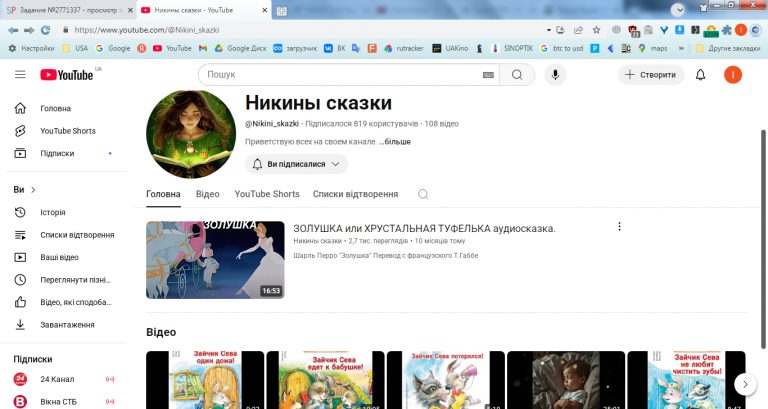
Task: Open notifications bell in header
Action: pos(700,74)
